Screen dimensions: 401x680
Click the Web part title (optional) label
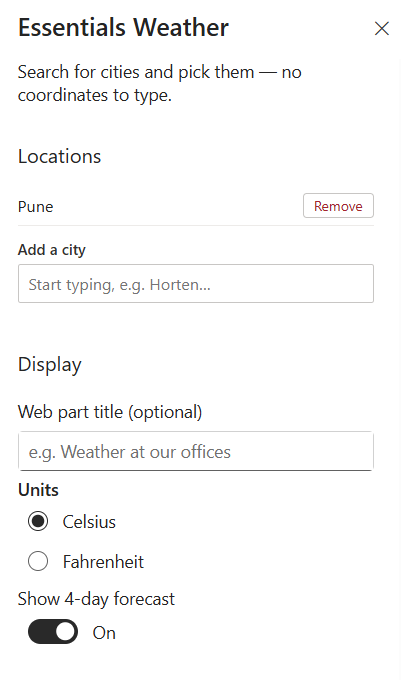pyautogui.click(x=110, y=412)
